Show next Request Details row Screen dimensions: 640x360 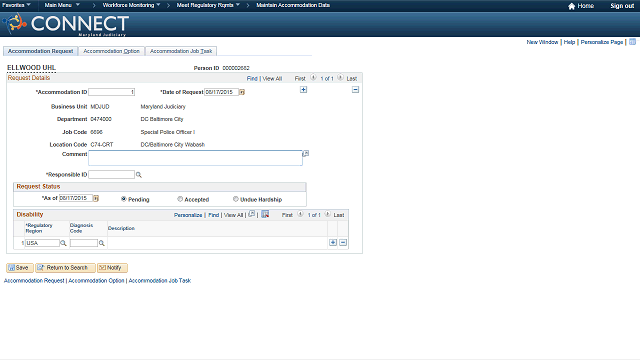pyautogui.click(x=340, y=77)
